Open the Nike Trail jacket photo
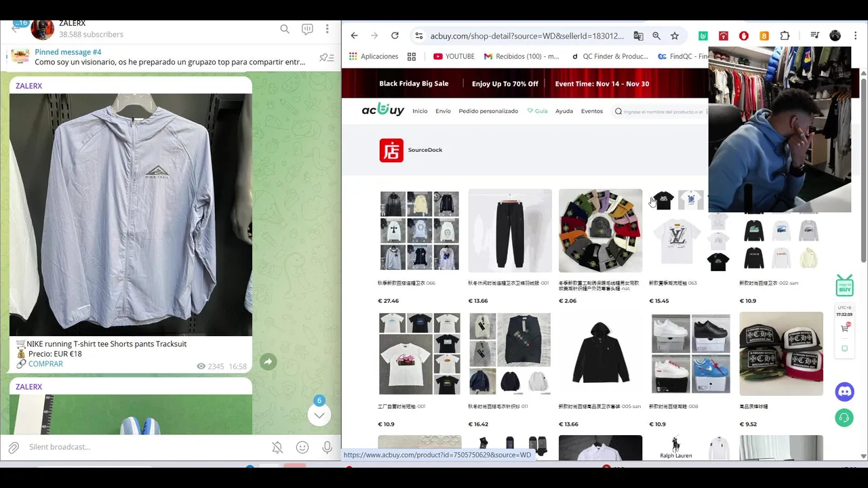The image size is (868, 488). tap(131, 215)
